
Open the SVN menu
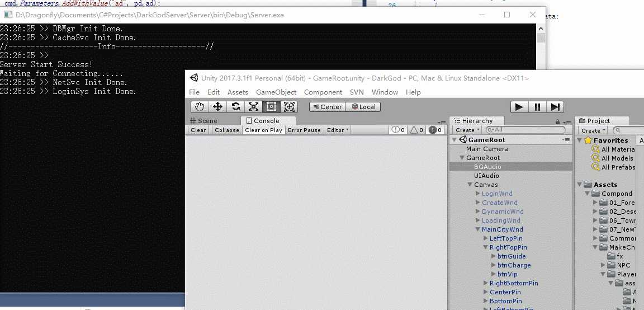[357, 92]
